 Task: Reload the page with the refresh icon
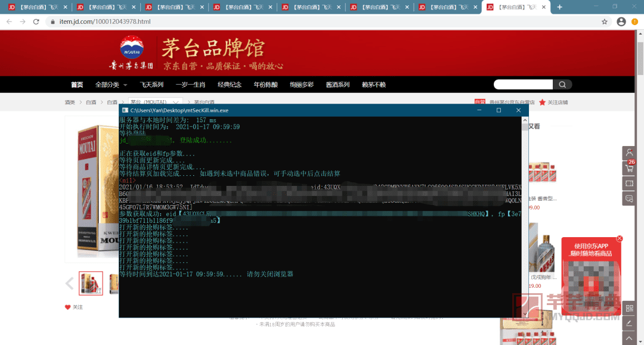[36, 21]
